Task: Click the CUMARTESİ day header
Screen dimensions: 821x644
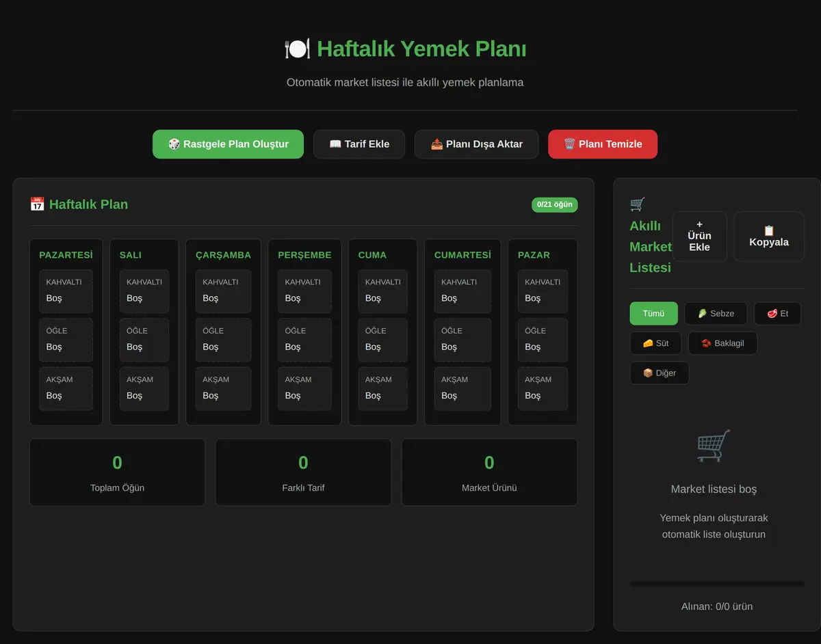Action: click(x=462, y=255)
